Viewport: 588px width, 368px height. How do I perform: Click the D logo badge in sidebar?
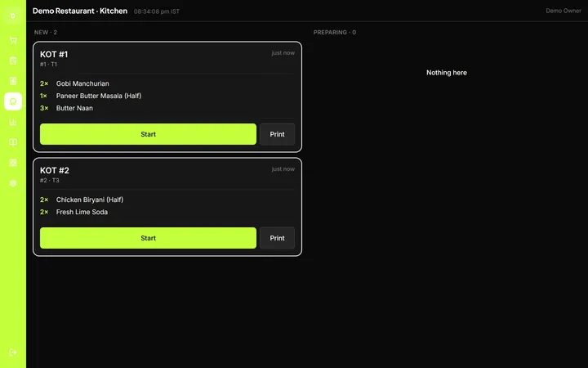click(13, 16)
